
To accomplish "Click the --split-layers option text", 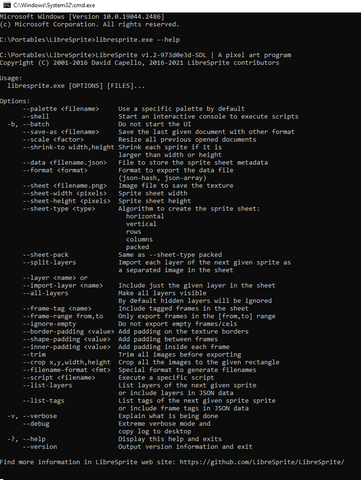I will tap(49, 262).
